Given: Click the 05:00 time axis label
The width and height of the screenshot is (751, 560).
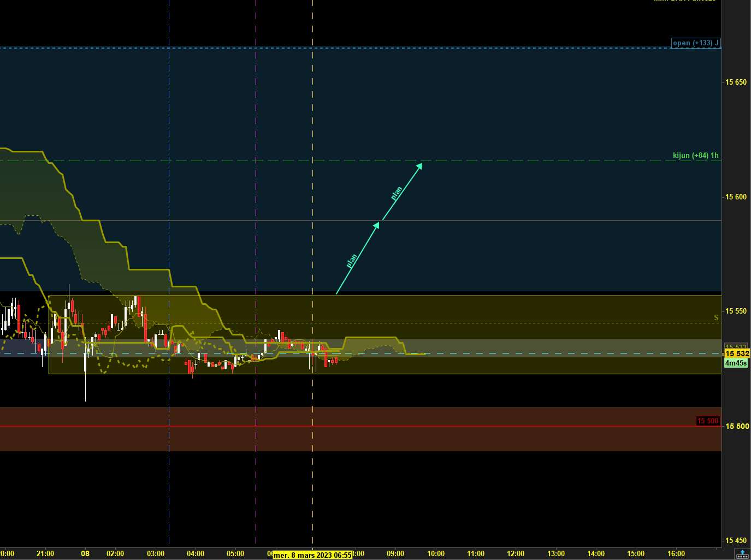Looking at the screenshot, I should (235, 553).
